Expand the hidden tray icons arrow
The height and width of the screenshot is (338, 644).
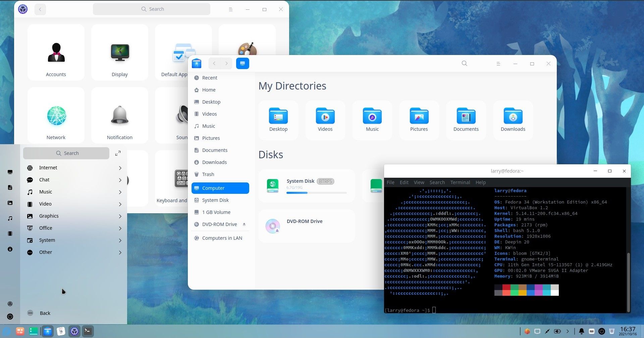(568, 331)
